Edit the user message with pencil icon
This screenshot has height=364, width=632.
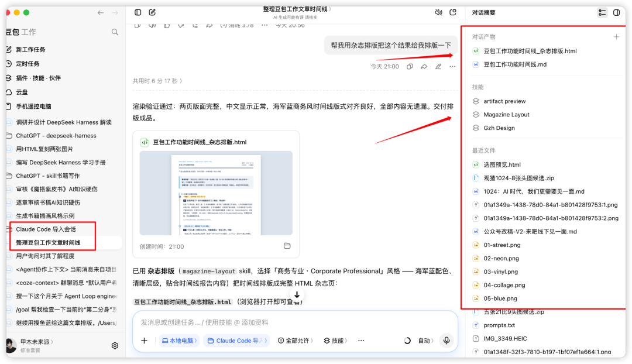tap(438, 67)
